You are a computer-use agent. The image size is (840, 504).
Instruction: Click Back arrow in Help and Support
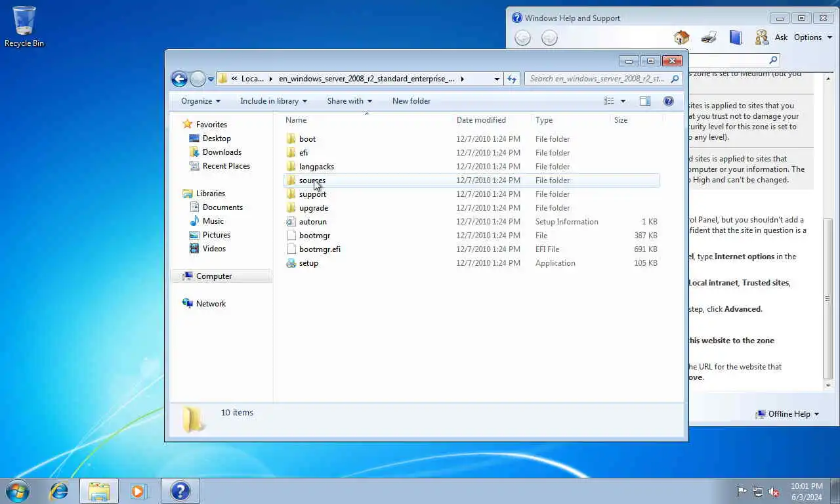[x=522, y=38]
